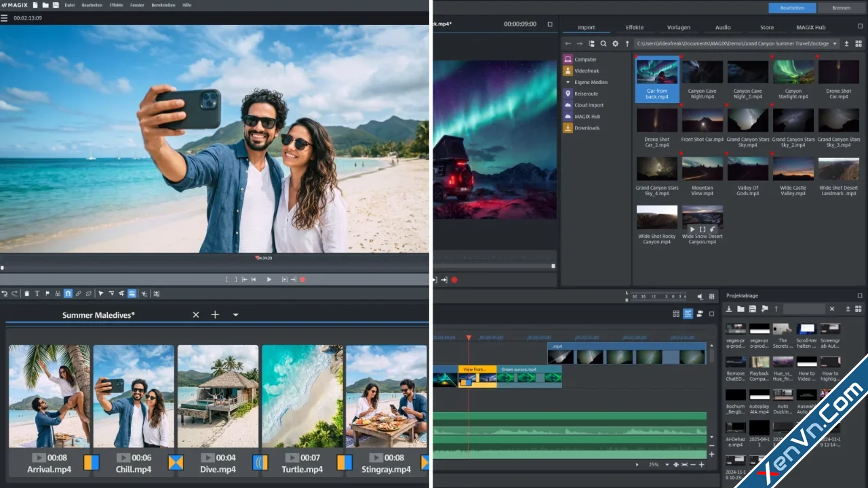Viewport: 868px width, 488px height.
Task: Click the transition icon after Arrival.mp4
Action: coord(92,462)
